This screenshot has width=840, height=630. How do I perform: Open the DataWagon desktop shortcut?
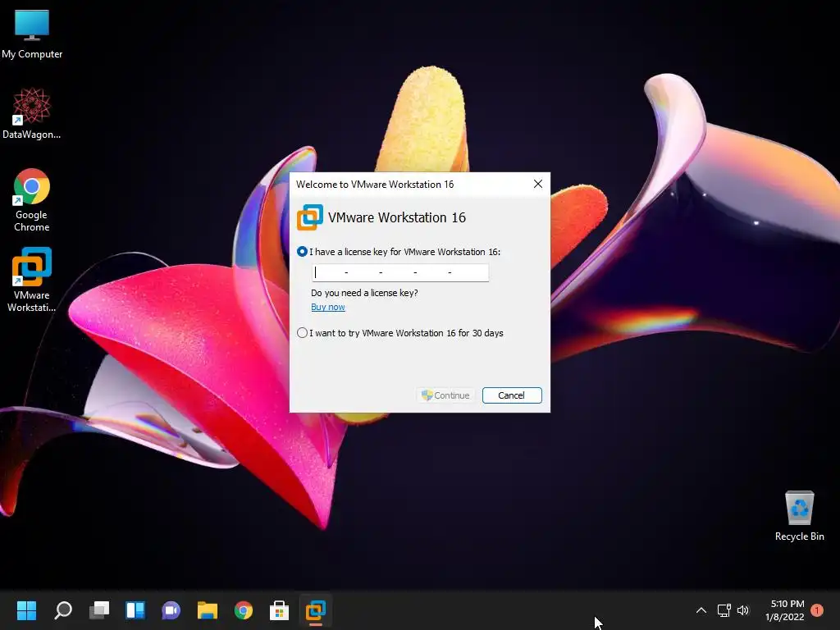(x=32, y=114)
